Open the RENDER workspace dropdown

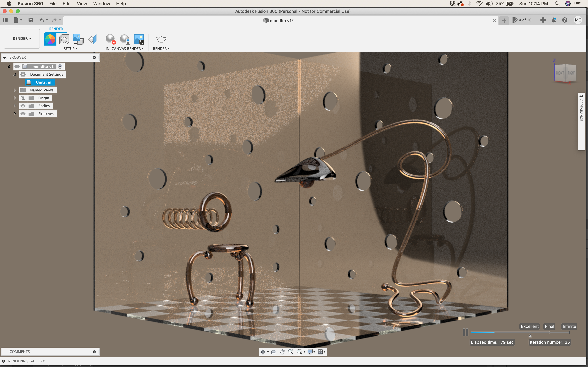(x=22, y=39)
